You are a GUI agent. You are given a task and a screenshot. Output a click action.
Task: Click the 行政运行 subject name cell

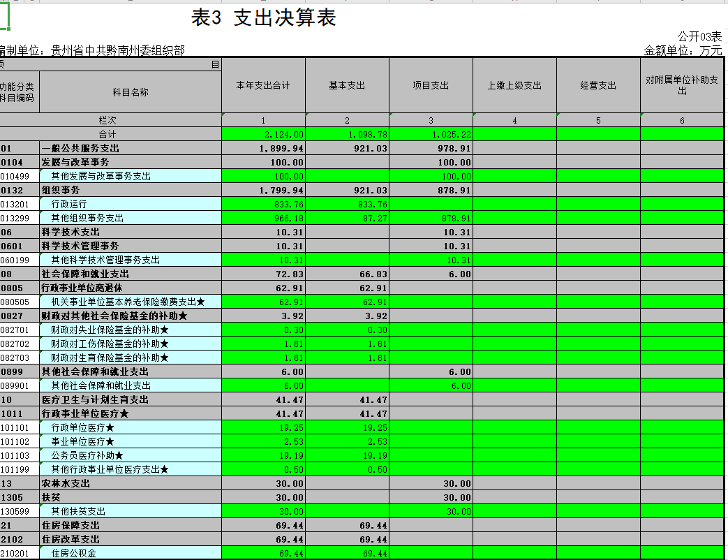click(69, 204)
